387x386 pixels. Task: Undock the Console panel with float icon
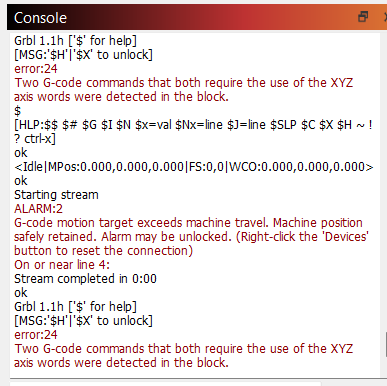pyautogui.click(x=363, y=17)
